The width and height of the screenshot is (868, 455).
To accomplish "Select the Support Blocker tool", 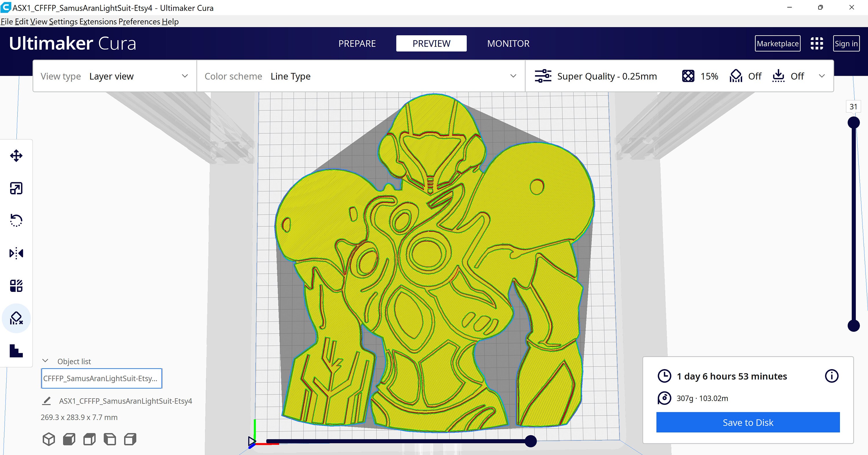I will (16, 318).
